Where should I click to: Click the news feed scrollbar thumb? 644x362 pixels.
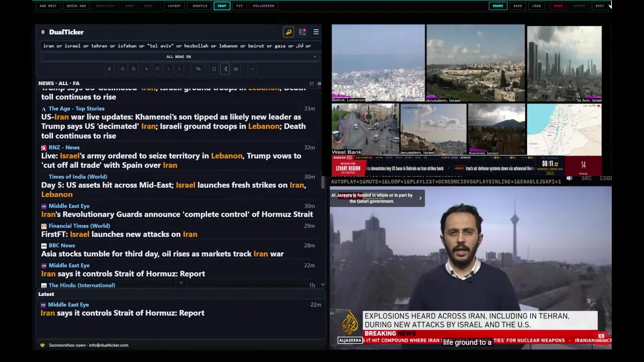[x=323, y=182]
